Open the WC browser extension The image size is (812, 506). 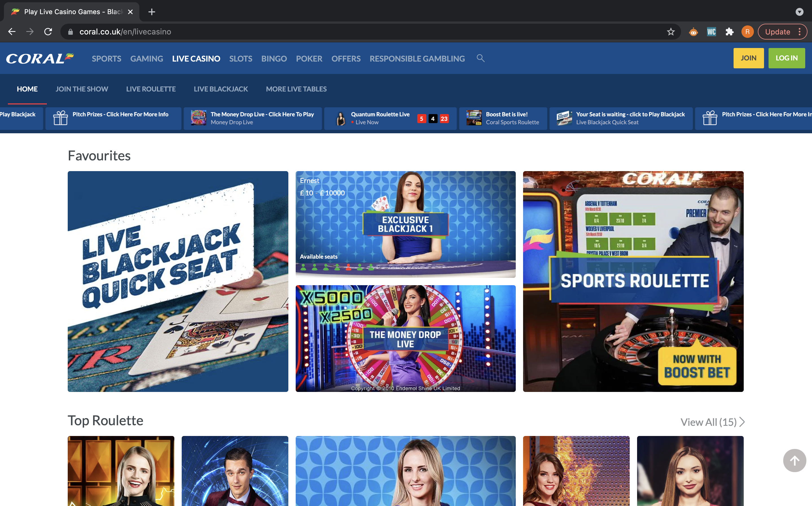pos(711,32)
